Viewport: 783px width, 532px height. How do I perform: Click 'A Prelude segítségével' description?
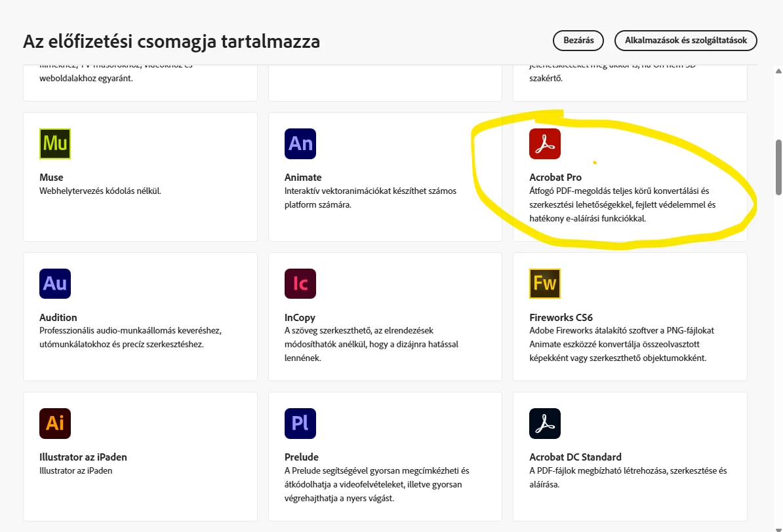pyautogui.click(x=377, y=485)
